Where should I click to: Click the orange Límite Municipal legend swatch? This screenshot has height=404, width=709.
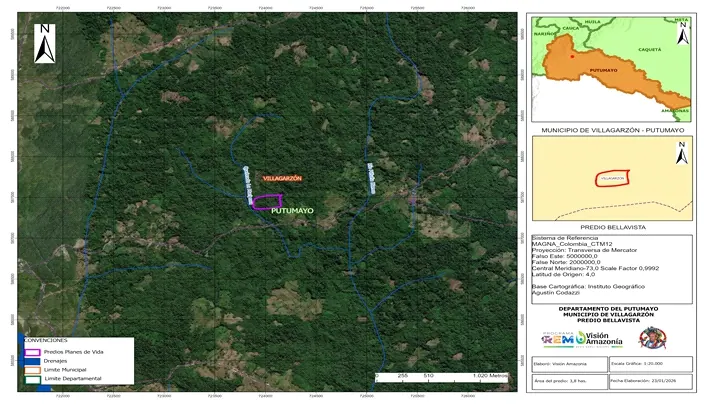33,370
